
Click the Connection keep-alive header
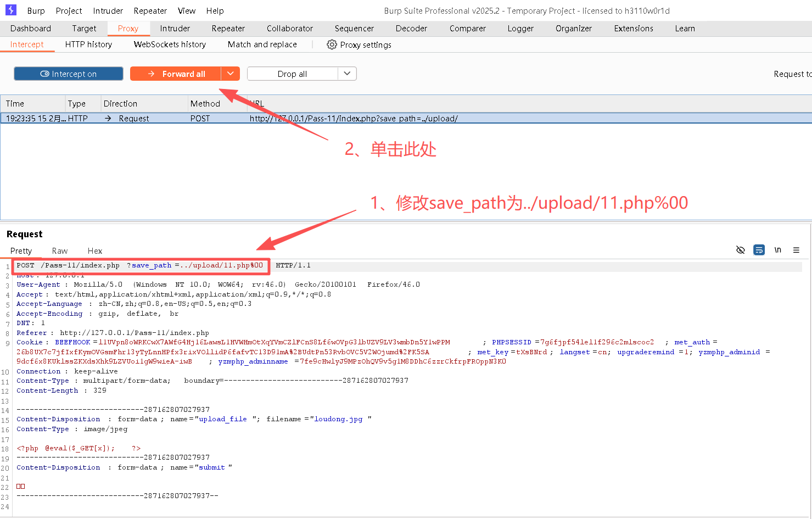[67, 371]
